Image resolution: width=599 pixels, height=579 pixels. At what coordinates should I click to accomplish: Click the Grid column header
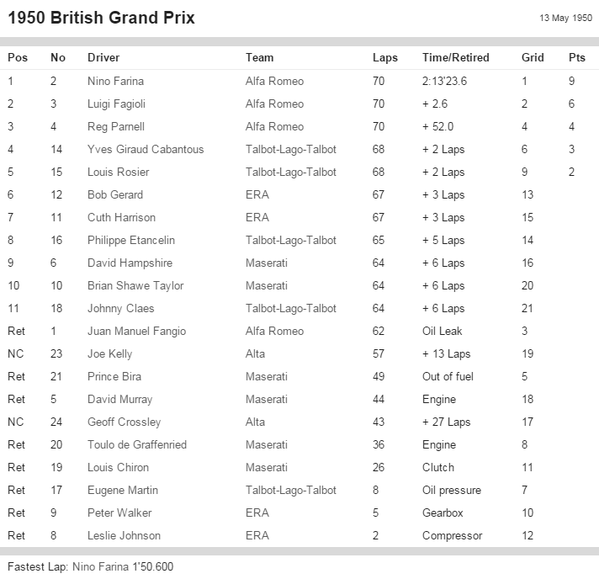(533, 58)
